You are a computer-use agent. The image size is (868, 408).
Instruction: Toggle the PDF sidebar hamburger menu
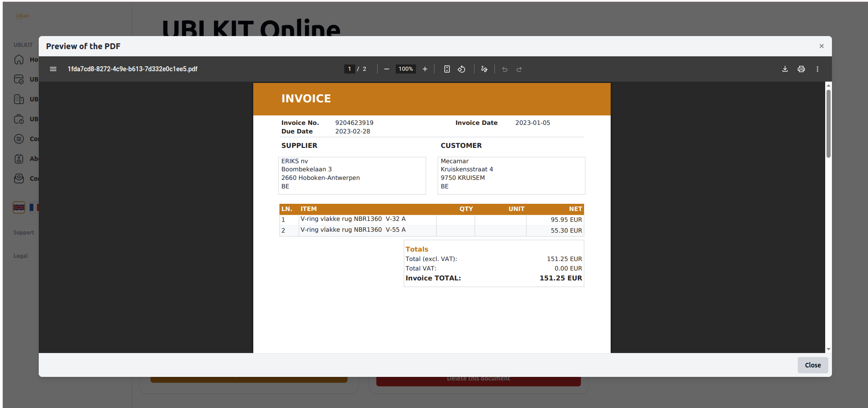53,69
